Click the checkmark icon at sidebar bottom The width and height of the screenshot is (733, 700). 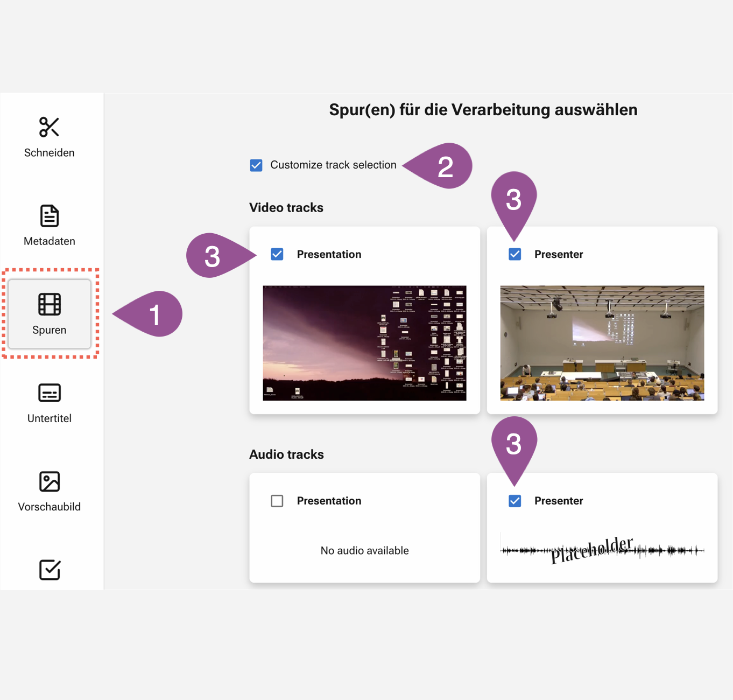(x=50, y=570)
